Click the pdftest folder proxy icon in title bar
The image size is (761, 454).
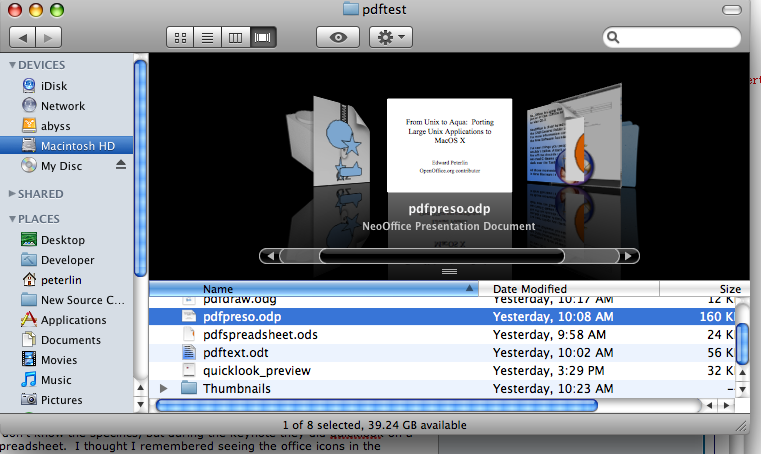tap(350, 9)
